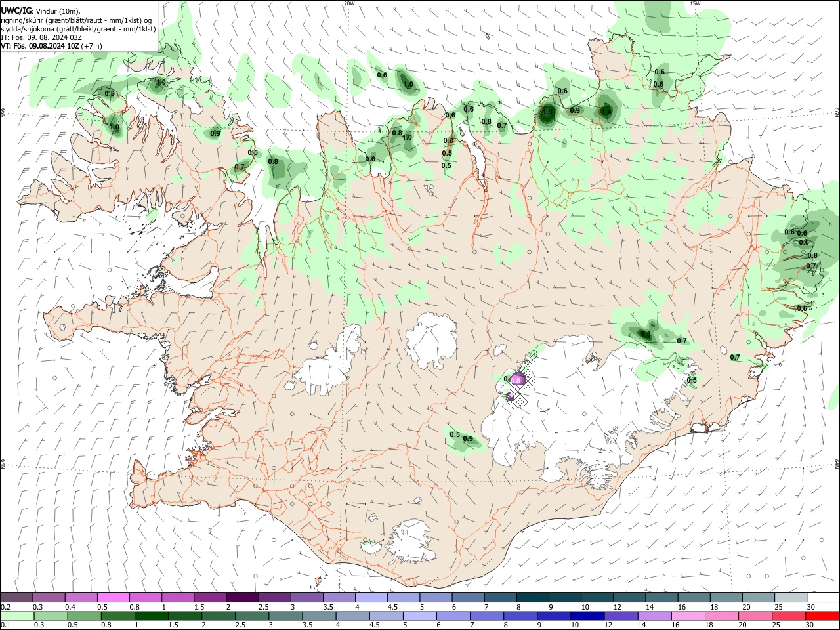Select the red-pink swatch at 25 in the rain legend
The image size is (840, 630).
pos(788,616)
